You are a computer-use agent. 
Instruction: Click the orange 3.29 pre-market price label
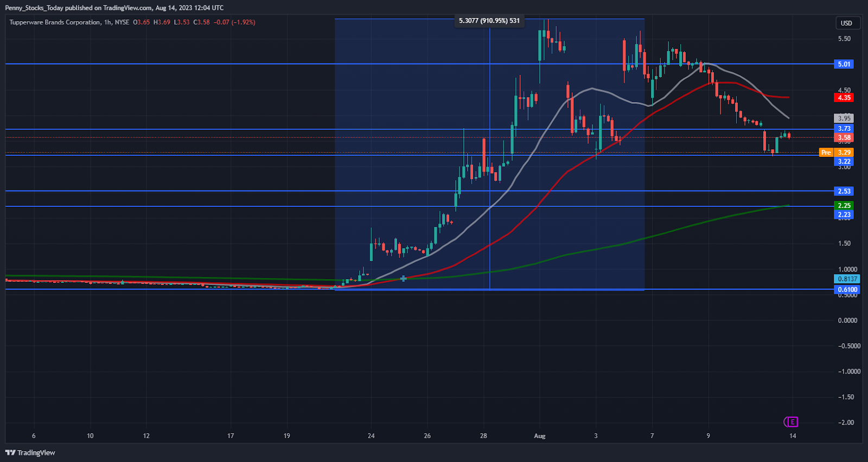[844, 153]
